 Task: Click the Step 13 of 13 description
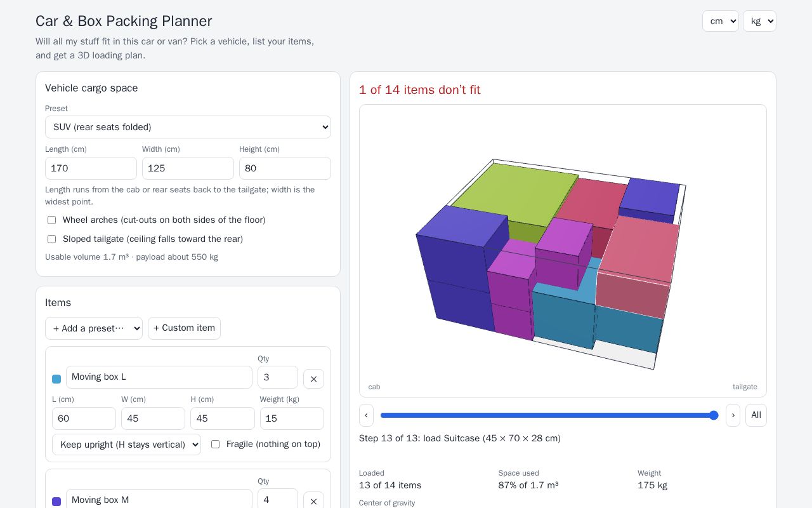460,438
